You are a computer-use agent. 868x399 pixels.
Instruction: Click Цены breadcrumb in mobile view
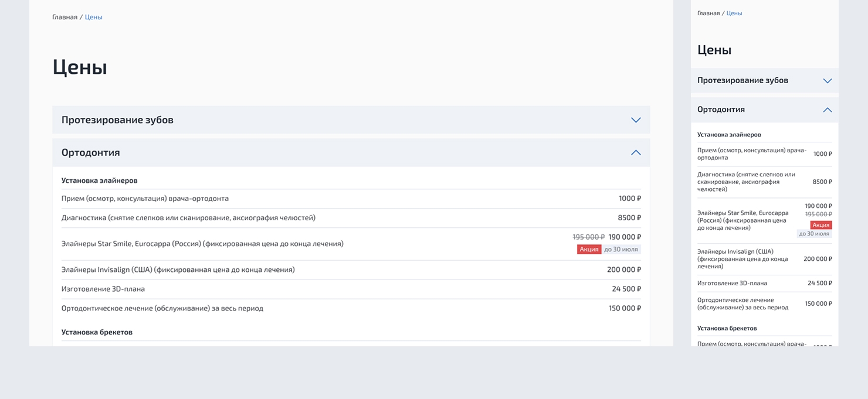tap(734, 13)
